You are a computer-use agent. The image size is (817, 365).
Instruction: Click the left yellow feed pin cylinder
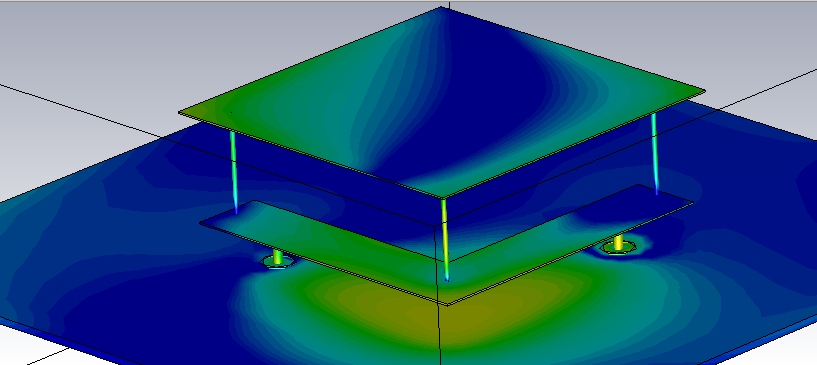tap(278, 257)
